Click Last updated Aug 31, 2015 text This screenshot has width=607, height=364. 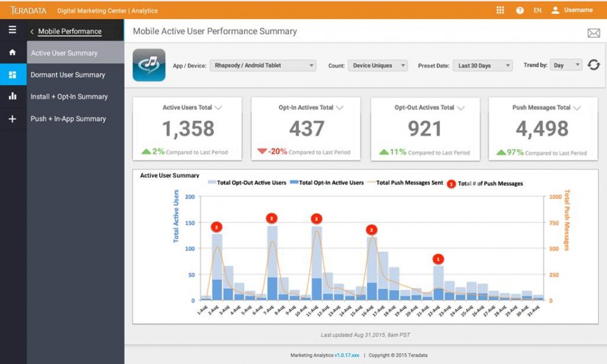(x=365, y=335)
